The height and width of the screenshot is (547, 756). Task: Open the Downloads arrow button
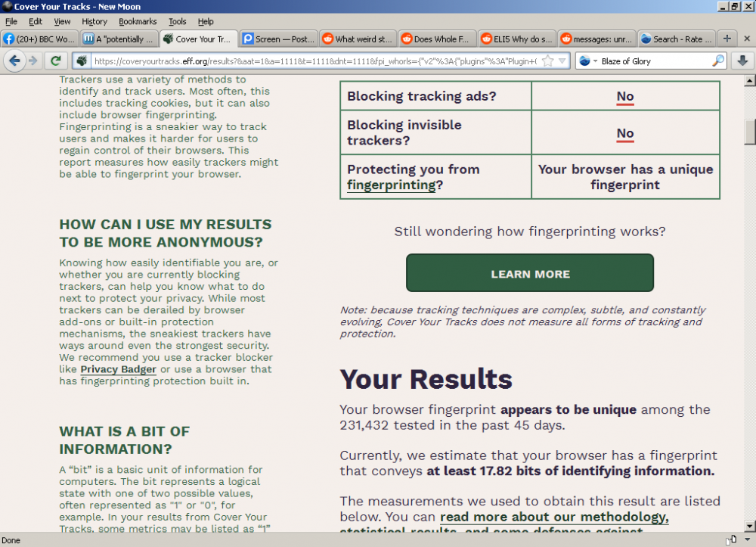pyautogui.click(x=742, y=61)
